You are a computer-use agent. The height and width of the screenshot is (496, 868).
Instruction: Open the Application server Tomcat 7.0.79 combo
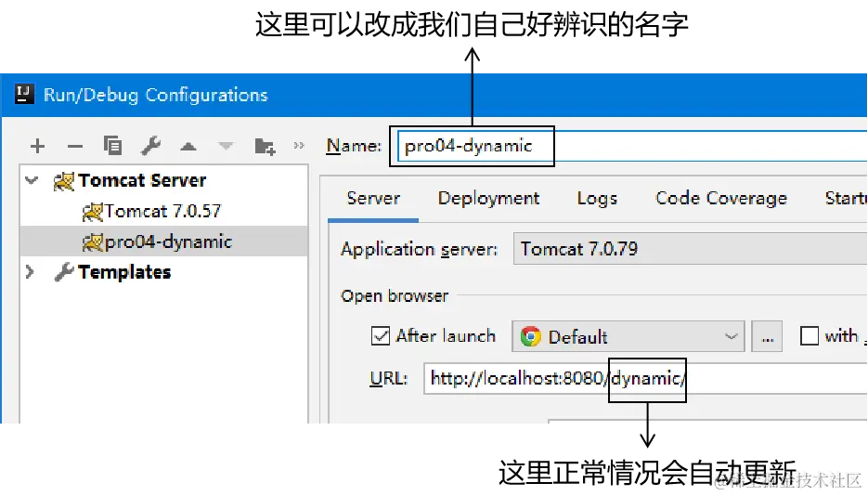point(690,249)
